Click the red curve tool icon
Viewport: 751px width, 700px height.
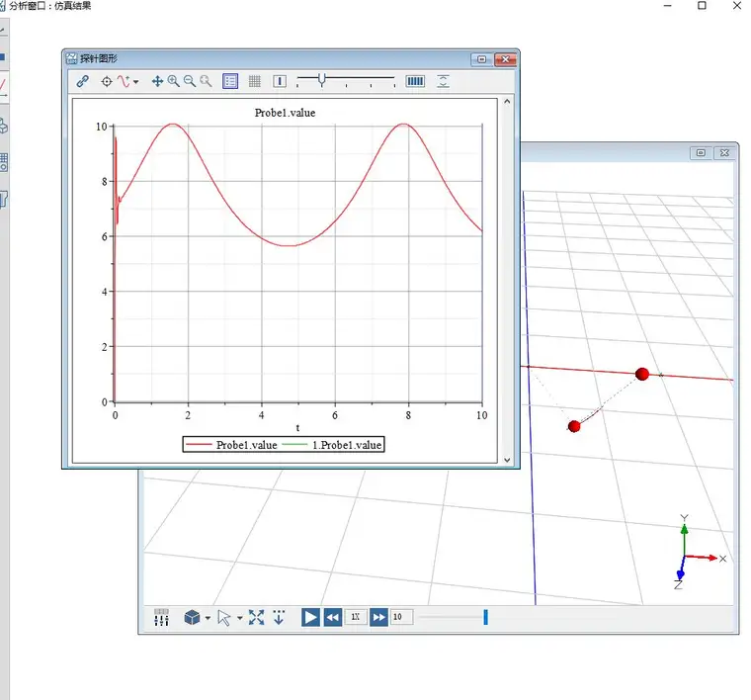(125, 81)
